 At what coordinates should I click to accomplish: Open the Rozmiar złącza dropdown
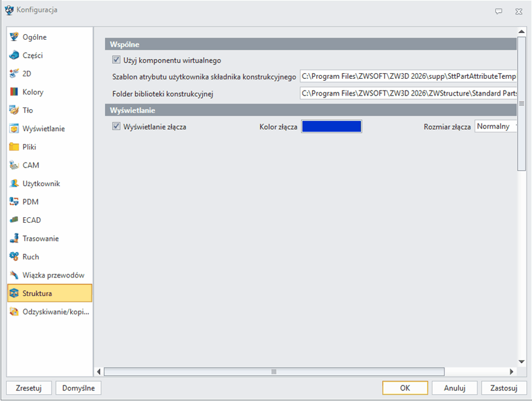[x=496, y=127]
